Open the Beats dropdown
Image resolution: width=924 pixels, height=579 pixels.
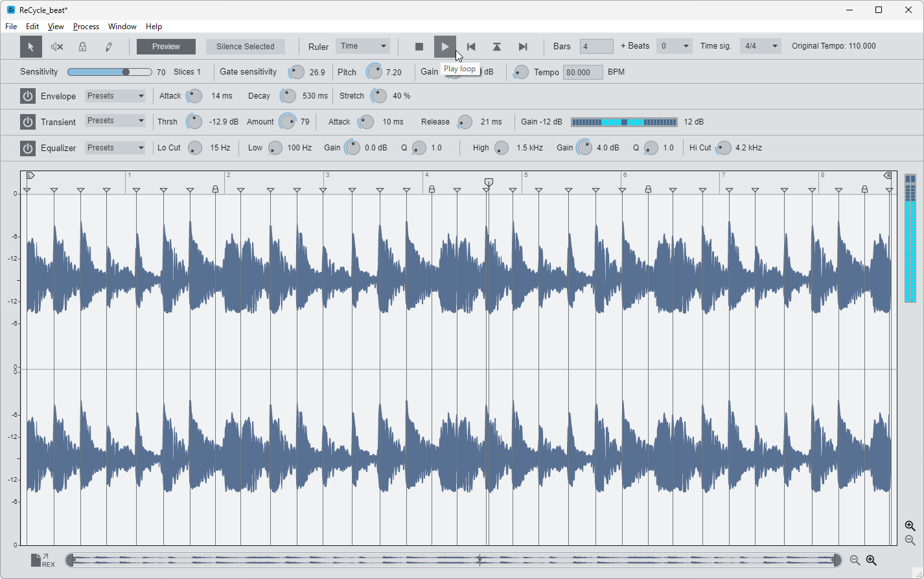point(675,46)
